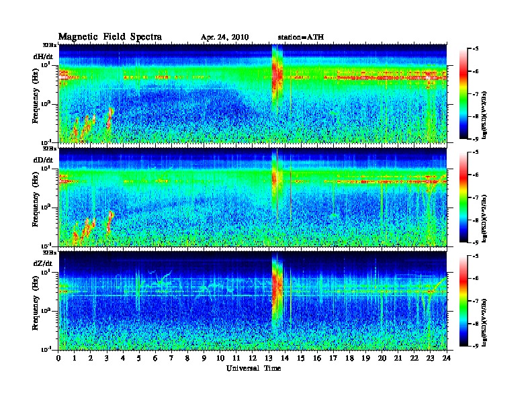Click the '-9' value on the dZ/dt color bar

click(x=476, y=346)
